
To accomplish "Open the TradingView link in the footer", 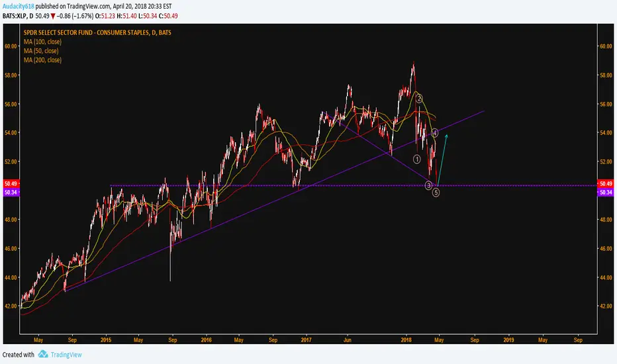I will [x=66, y=355].
